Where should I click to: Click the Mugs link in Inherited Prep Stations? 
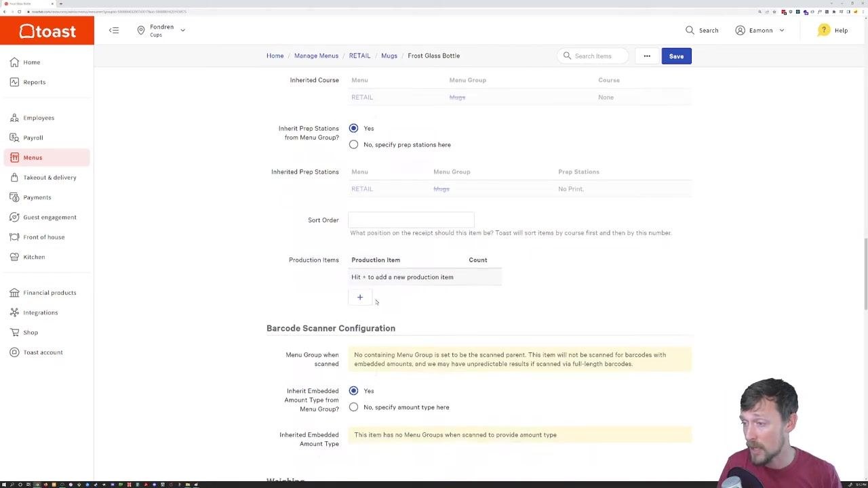[441, 189]
